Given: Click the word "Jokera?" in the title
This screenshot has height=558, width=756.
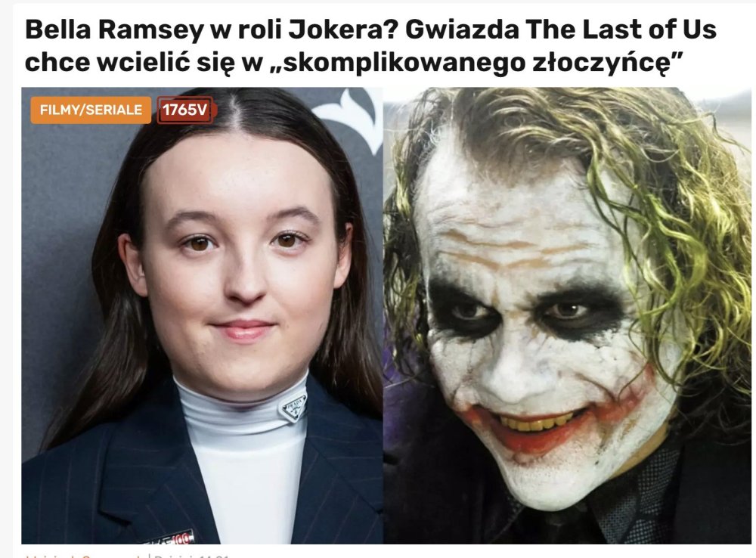Looking at the screenshot, I should point(343,30).
